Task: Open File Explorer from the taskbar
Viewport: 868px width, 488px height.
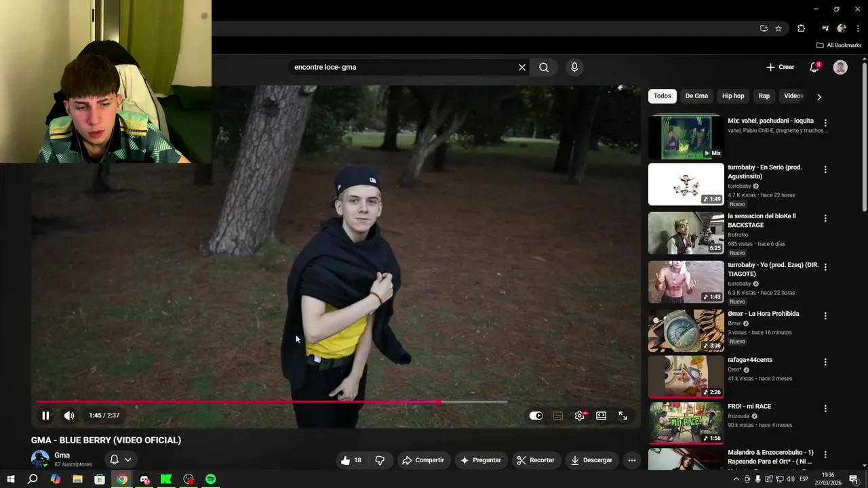Action: click(77, 479)
